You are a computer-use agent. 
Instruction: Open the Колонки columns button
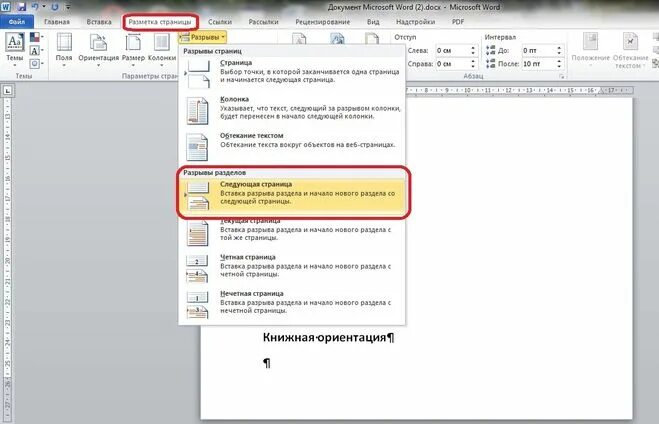point(162,50)
